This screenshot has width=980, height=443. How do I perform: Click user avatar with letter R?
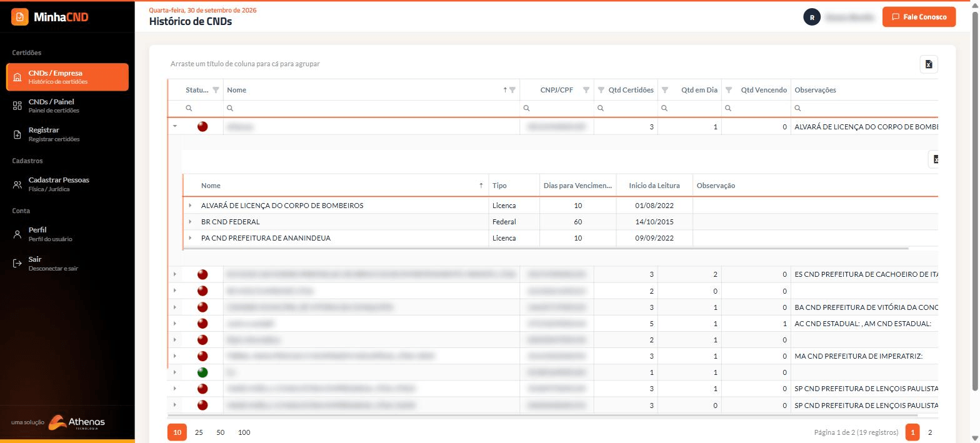[x=812, y=17]
